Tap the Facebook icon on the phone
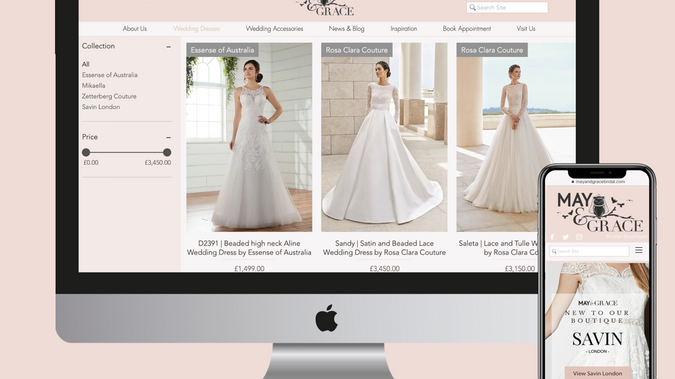This screenshot has width=675, height=379. 552,237
